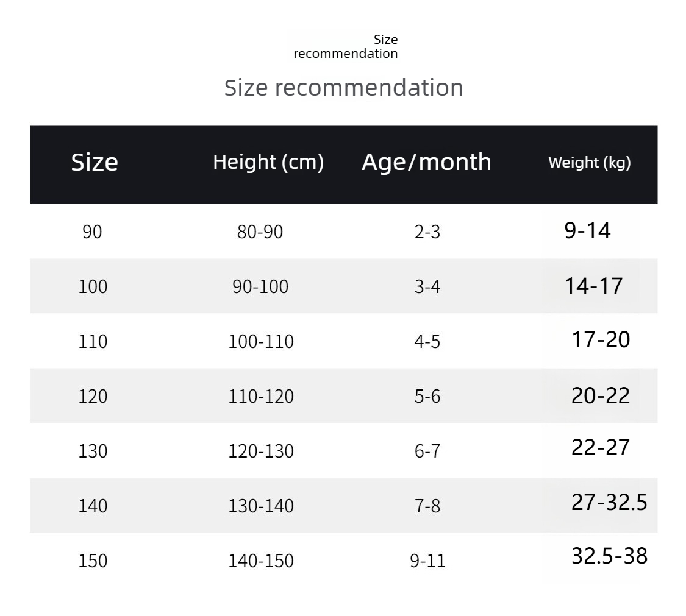This screenshot has width=686, height=616.
Task: Click the weight value "14-17"
Action: pos(593,286)
